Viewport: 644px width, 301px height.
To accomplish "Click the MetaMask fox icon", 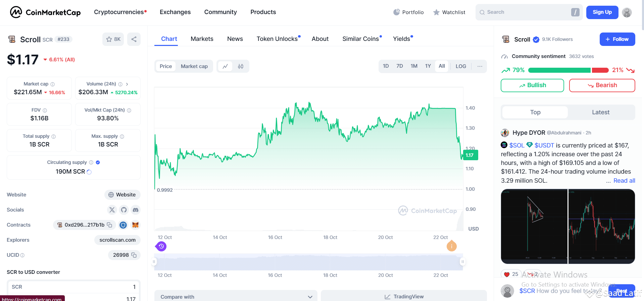I will point(135,225).
